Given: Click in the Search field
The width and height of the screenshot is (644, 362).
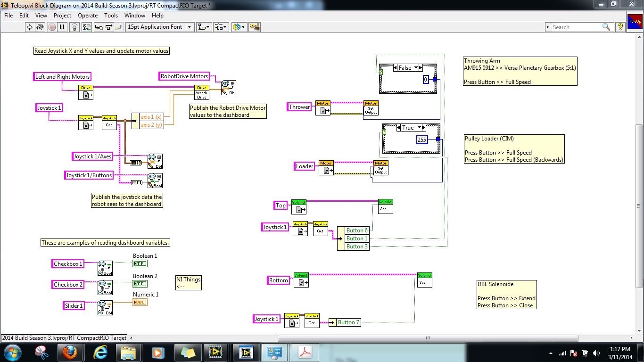Looking at the screenshot, I should 576,27.
